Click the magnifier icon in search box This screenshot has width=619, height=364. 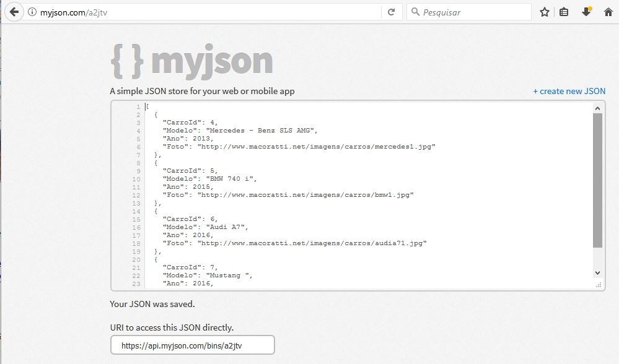tap(415, 12)
